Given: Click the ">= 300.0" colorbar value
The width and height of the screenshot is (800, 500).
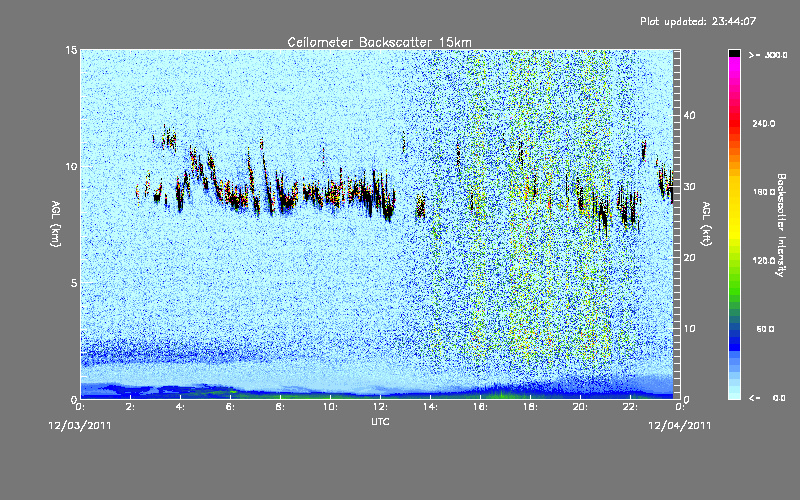Looking at the screenshot, I should [x=768, y=55].
